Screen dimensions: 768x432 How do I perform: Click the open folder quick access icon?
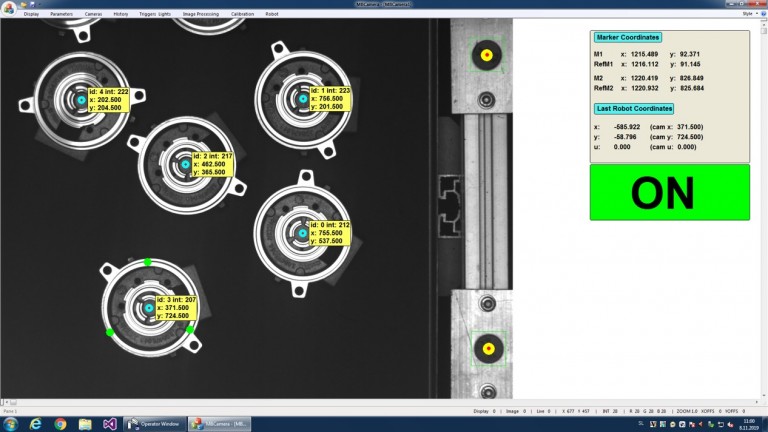23,4
